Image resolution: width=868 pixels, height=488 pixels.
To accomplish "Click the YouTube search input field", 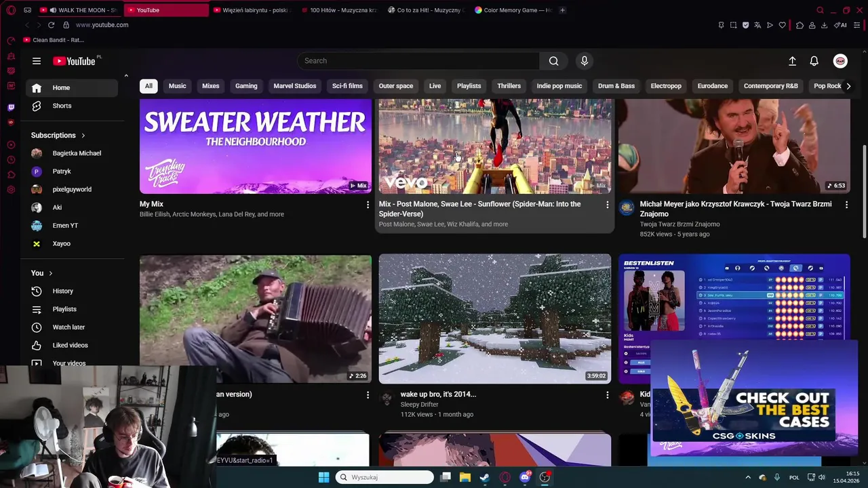I will pyautogui.click(x=418, y=61).
